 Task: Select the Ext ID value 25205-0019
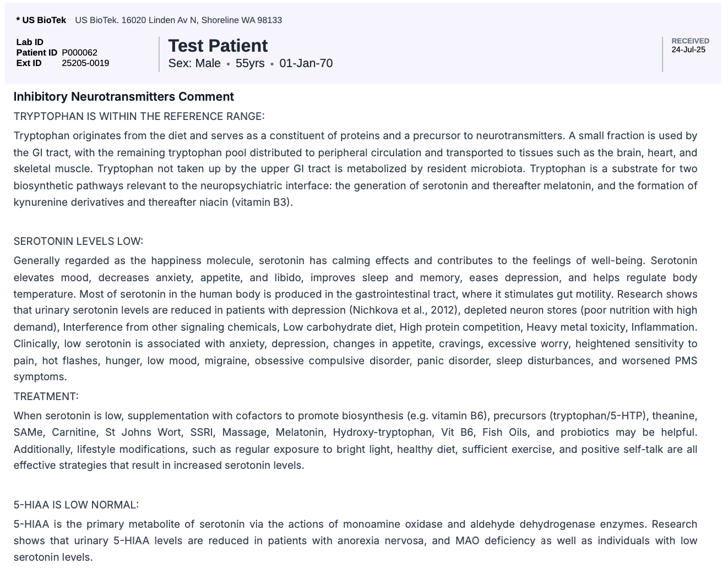[x=85, y=63]
